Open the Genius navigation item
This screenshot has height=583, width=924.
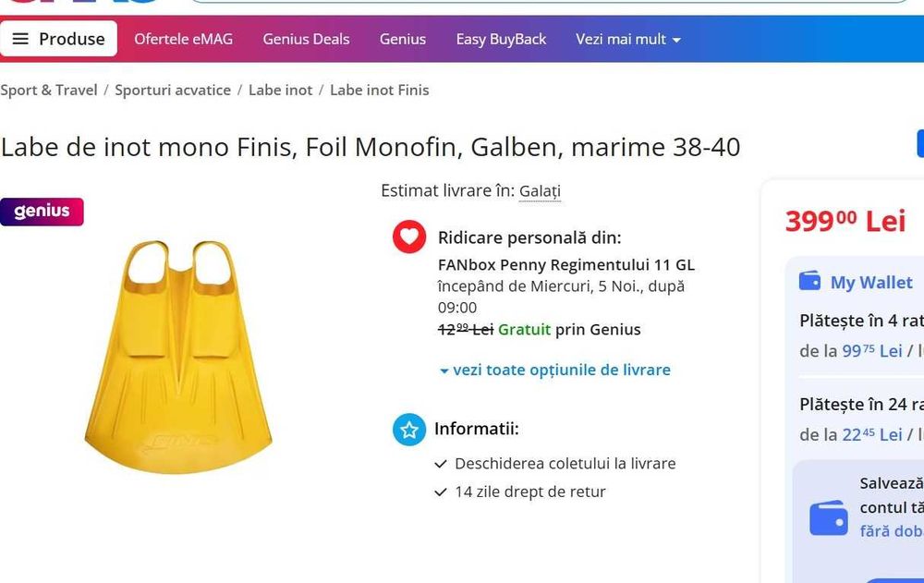(x=402, y=39)
